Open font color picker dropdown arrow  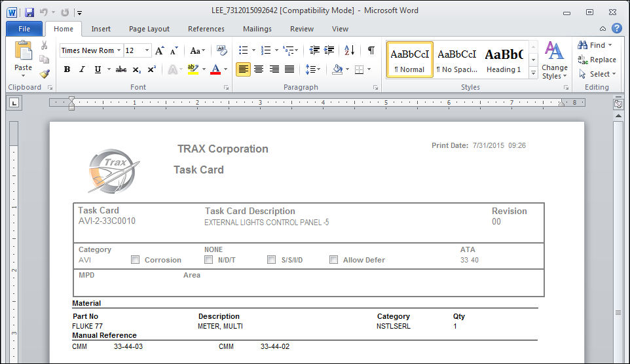coord(225,69)
